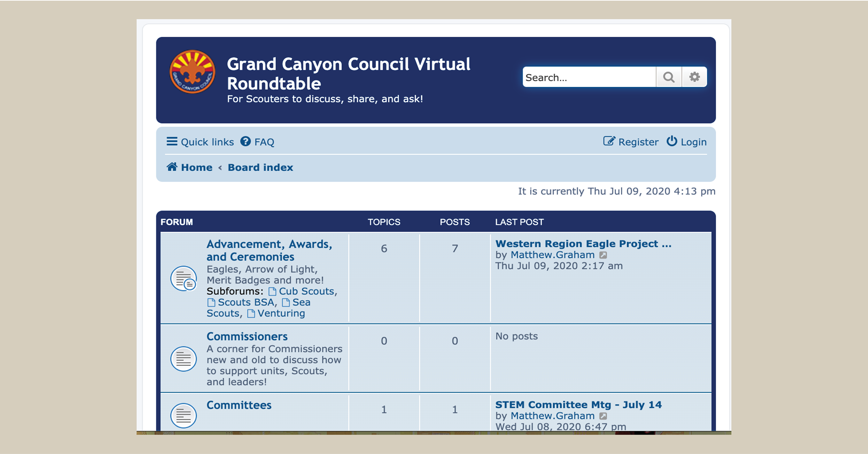Click the FORUM column header
Image resolution: width=868 pixels, height=454 pixels.
(x=177, y=222)
